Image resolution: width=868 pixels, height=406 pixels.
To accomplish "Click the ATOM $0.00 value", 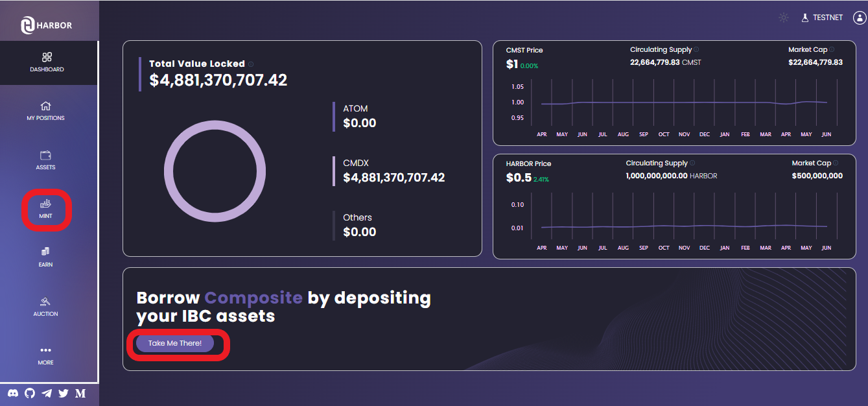I will (360, 123).
